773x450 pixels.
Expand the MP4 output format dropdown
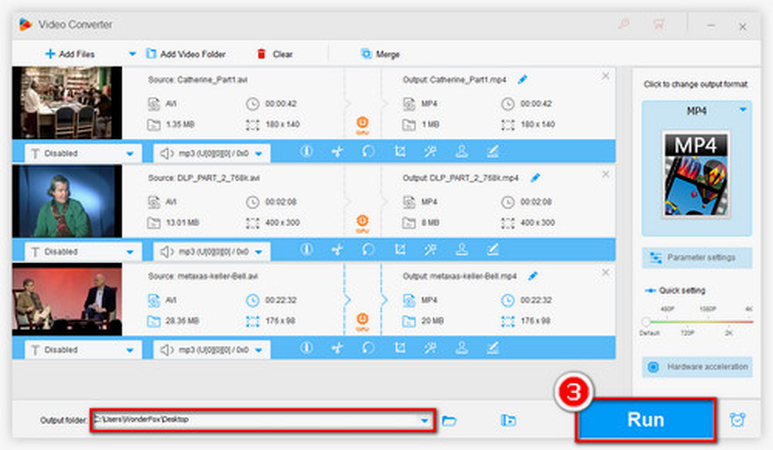(x=742, y=110)
